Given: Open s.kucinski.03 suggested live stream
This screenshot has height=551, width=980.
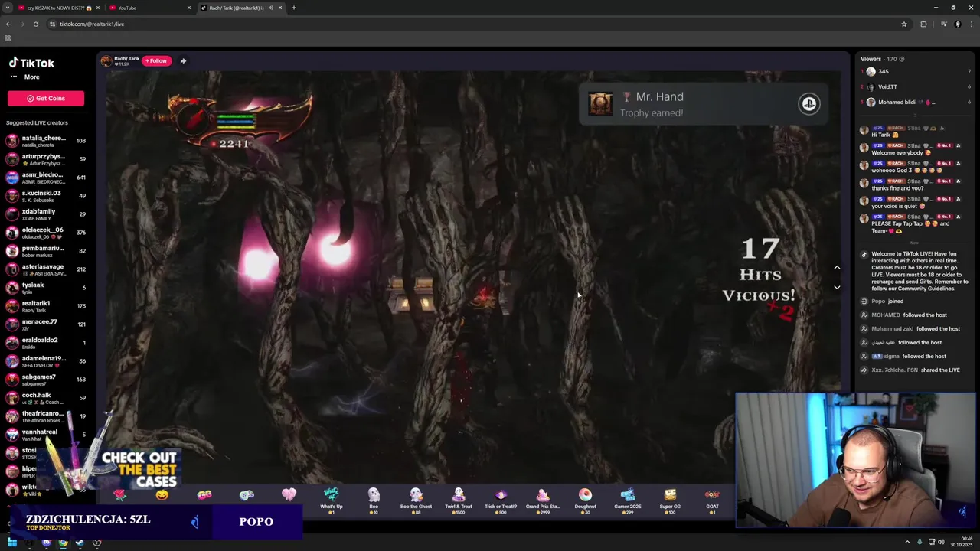Looking at the screenshot, I should [46, 196].
